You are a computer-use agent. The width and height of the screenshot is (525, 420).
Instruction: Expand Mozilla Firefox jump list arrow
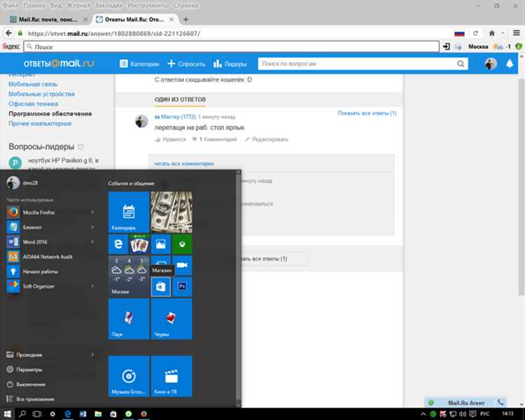point(92,212)
